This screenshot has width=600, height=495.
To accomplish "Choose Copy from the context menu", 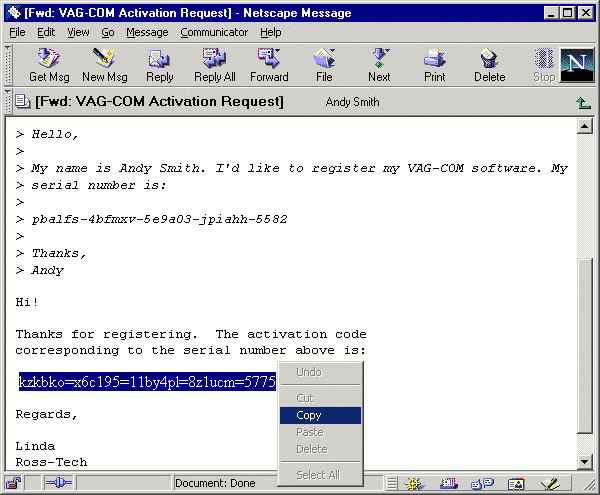I will click(309, 415).
